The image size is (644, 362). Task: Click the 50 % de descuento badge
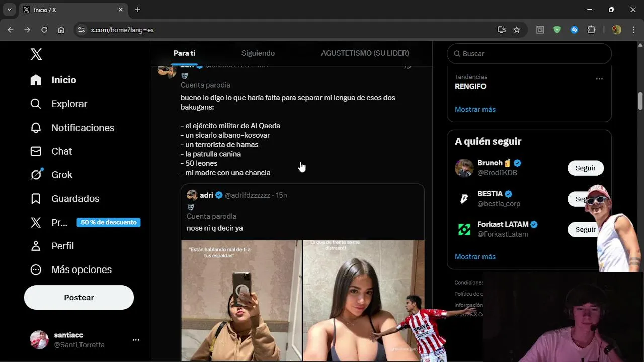(109, 222)
